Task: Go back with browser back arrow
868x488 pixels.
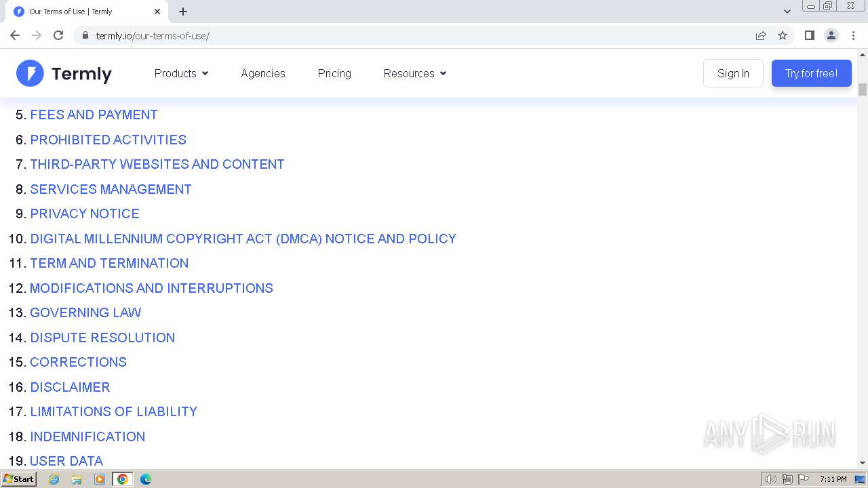Action: (x=15, y=35)
